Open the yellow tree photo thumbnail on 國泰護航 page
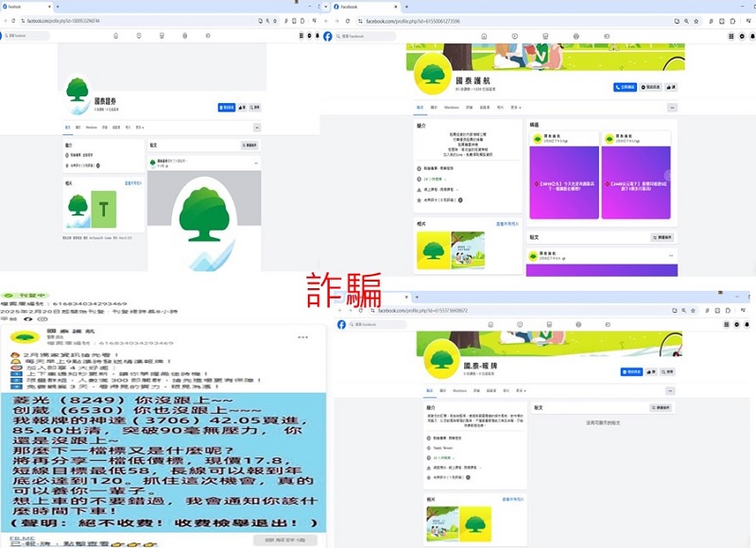This screenshot has height=548, width=756. tap(434, 250)
